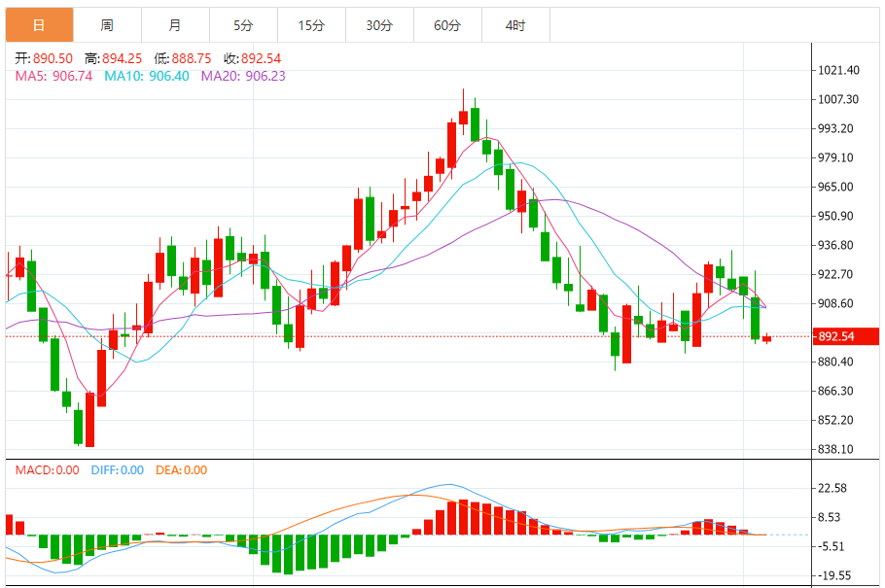
Task: Click the 1007.30 price axis label
Action: 838,100
